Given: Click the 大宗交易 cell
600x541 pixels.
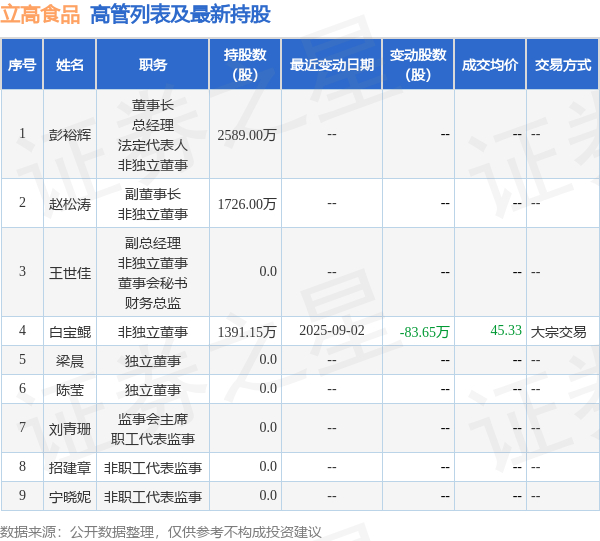Looking at the screenshot, I should 558,332.
